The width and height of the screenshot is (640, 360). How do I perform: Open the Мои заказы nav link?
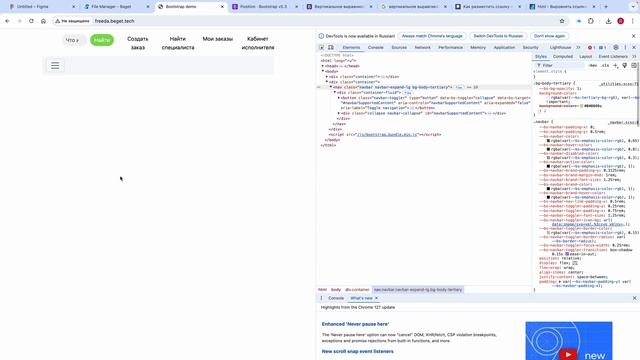pos(218,39)
